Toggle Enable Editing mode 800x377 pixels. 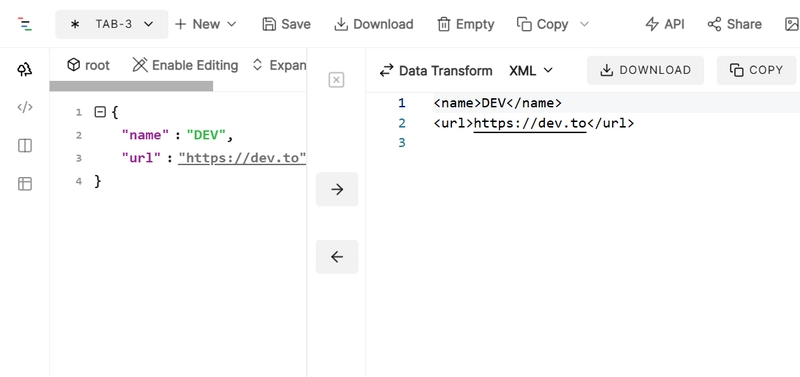point(185,65)
